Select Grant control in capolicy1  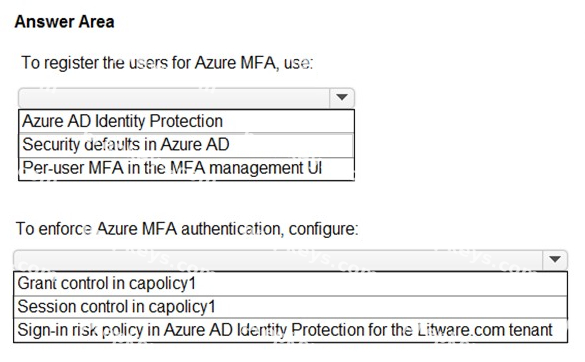tap(290, 284)
